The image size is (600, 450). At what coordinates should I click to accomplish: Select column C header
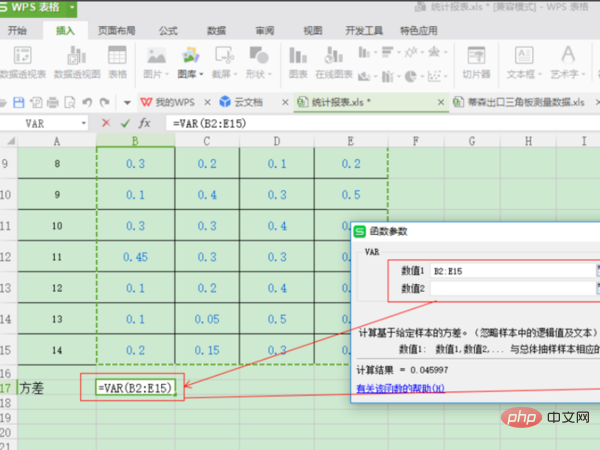pyautogui.click(x=207, y=141)
